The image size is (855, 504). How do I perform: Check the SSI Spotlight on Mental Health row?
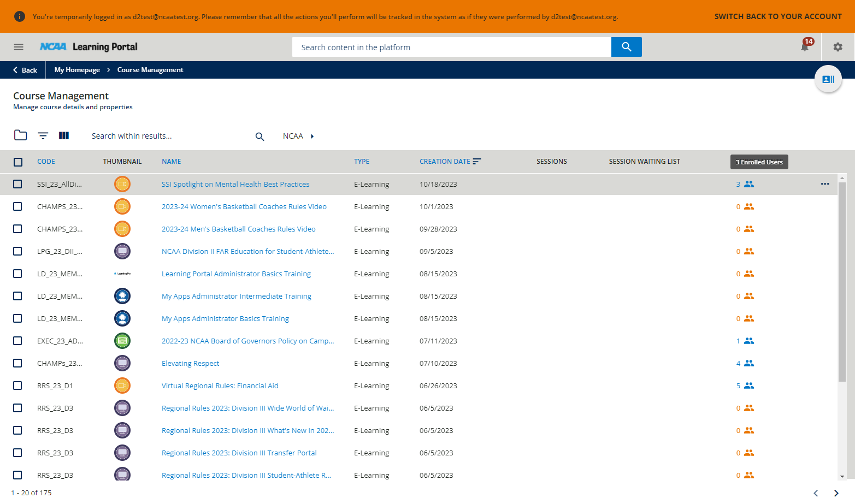point(17,184)
